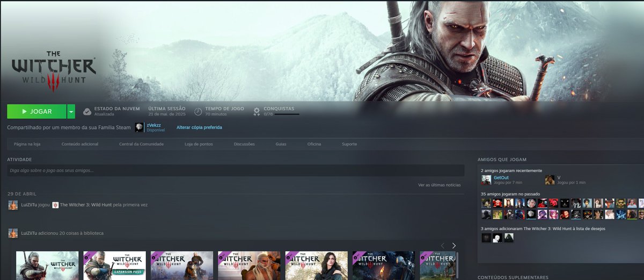Click the 'AMIGOS QUE JOGAM' heading
This screenshot has height=280, width=644.
(502, 160)
